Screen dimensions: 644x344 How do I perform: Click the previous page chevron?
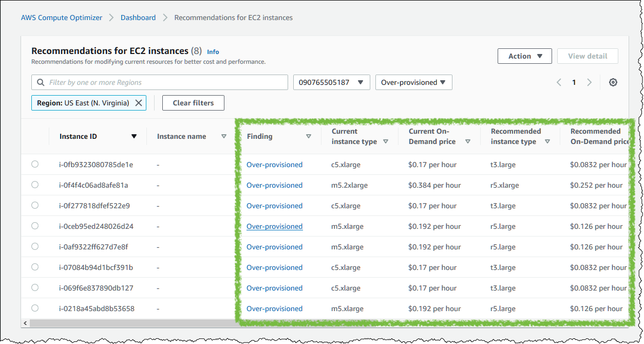click(559, 82)
